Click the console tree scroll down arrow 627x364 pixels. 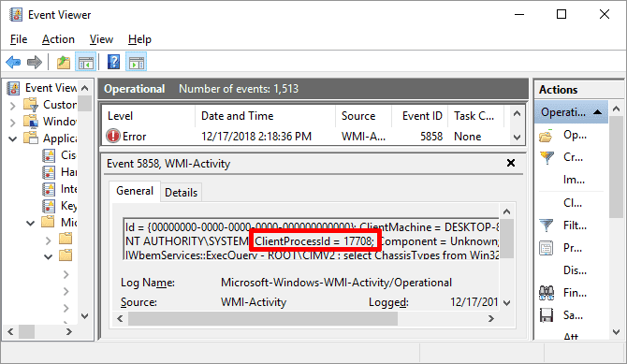[85, 316]
